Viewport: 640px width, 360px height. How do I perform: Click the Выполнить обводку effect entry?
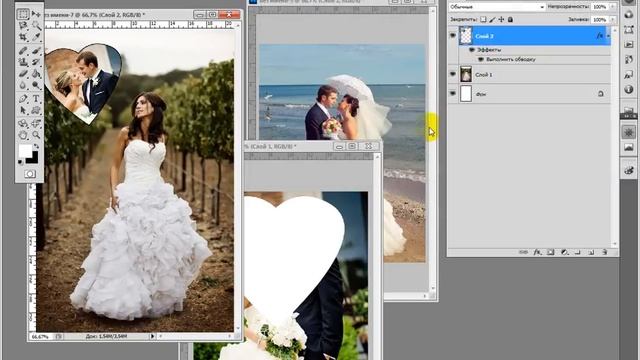(511, 60)
